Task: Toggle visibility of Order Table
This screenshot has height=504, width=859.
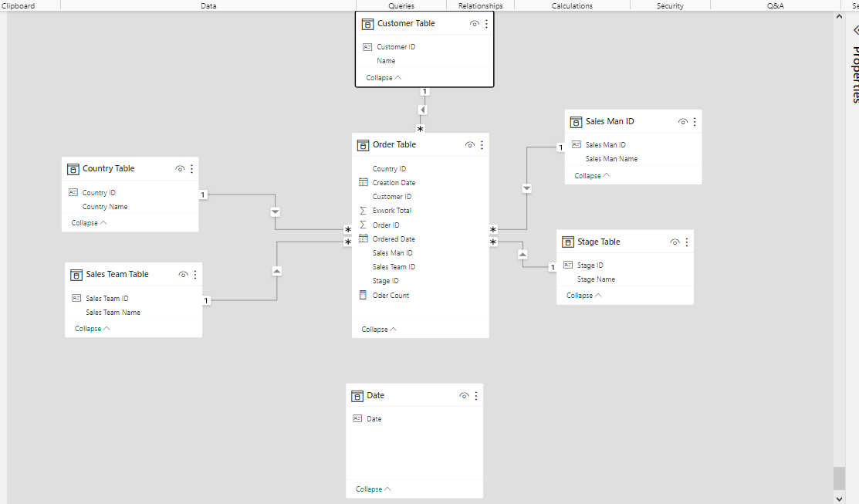Action: point(470,144)
